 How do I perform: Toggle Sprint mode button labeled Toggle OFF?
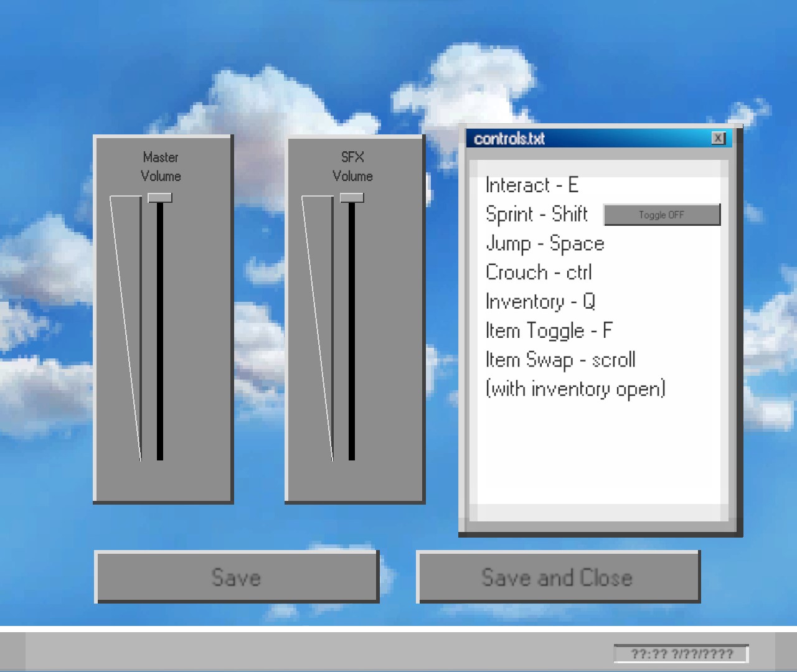pos(662,215)
